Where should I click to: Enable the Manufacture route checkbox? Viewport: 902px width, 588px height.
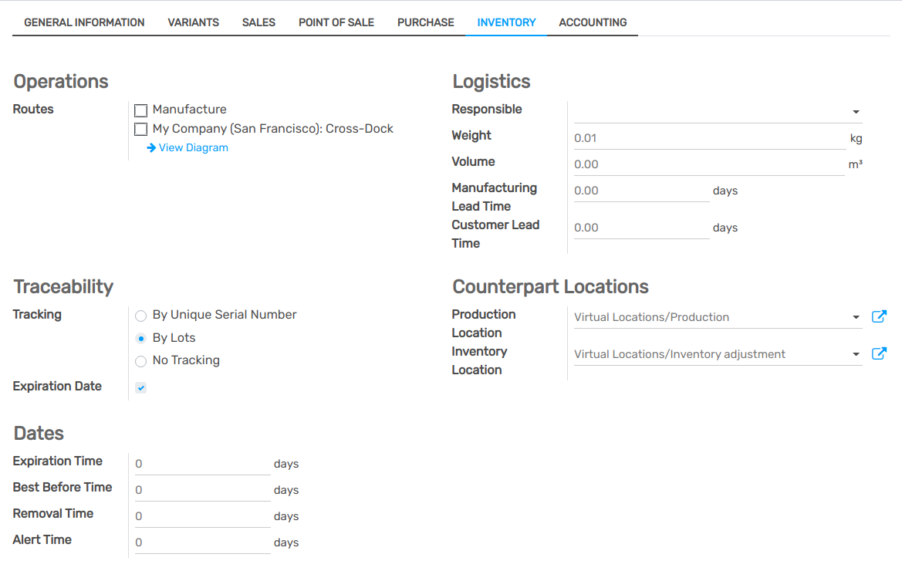click(140, 110)
